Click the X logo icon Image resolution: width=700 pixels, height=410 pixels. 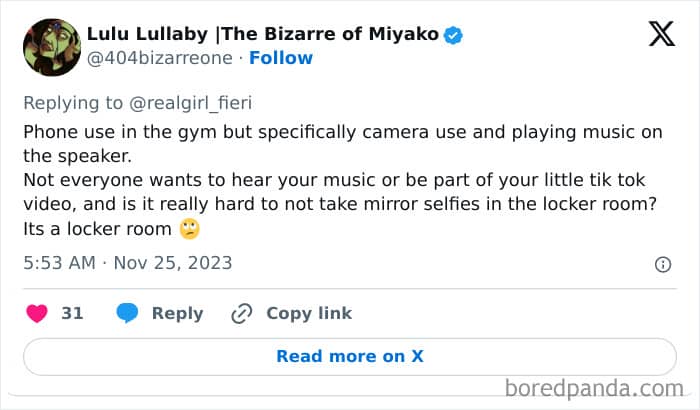pos(661,34)
